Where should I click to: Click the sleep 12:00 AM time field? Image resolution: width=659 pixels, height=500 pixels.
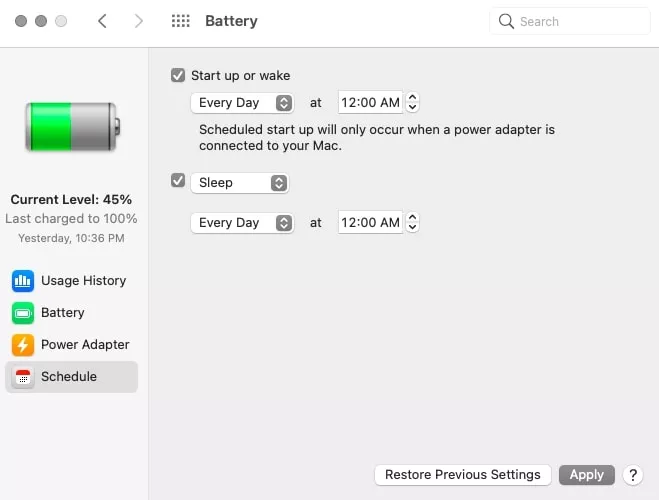pyautogui.click(x=370, y=223)
